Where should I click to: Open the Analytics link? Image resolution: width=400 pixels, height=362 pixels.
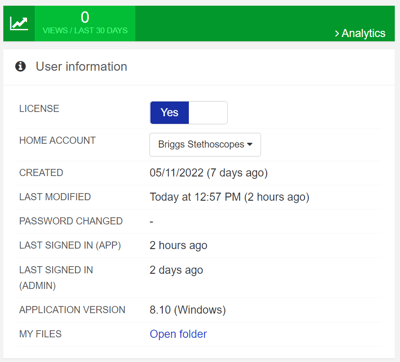tap(360, 33)
